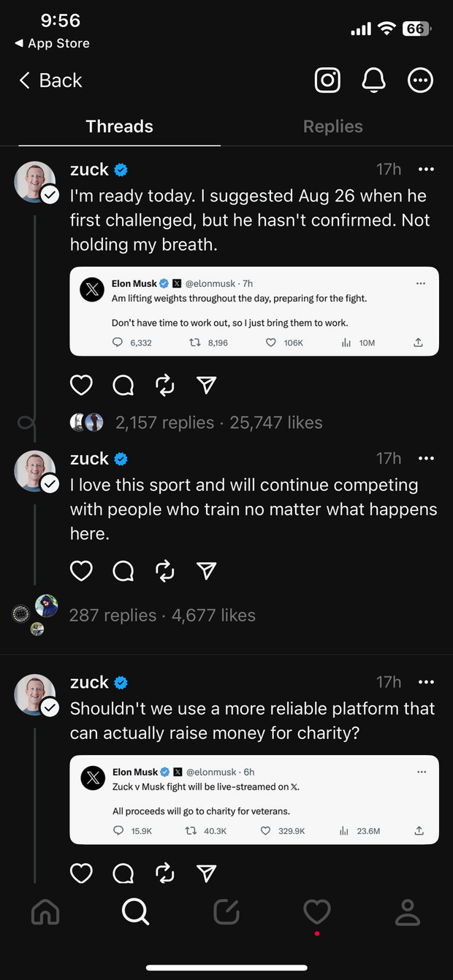Like the "I love this sport" post
This screenshot has width=453, height=980.
pos(81,570)
